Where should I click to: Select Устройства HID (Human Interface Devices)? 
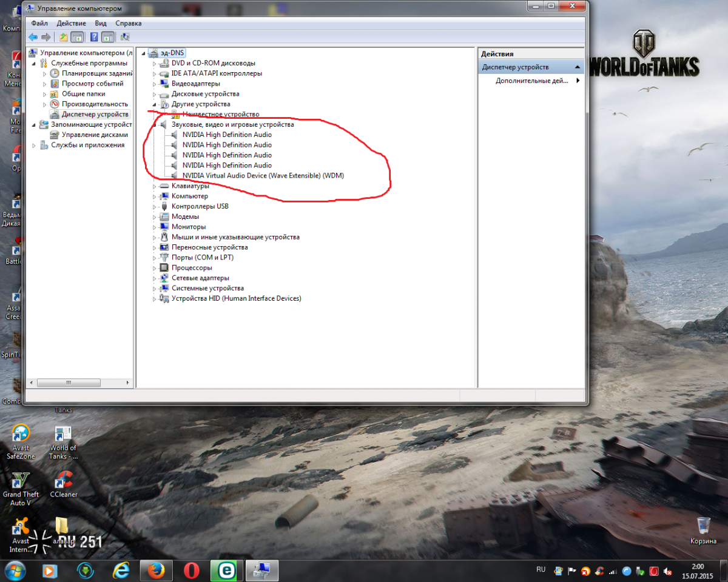point(236,298)
